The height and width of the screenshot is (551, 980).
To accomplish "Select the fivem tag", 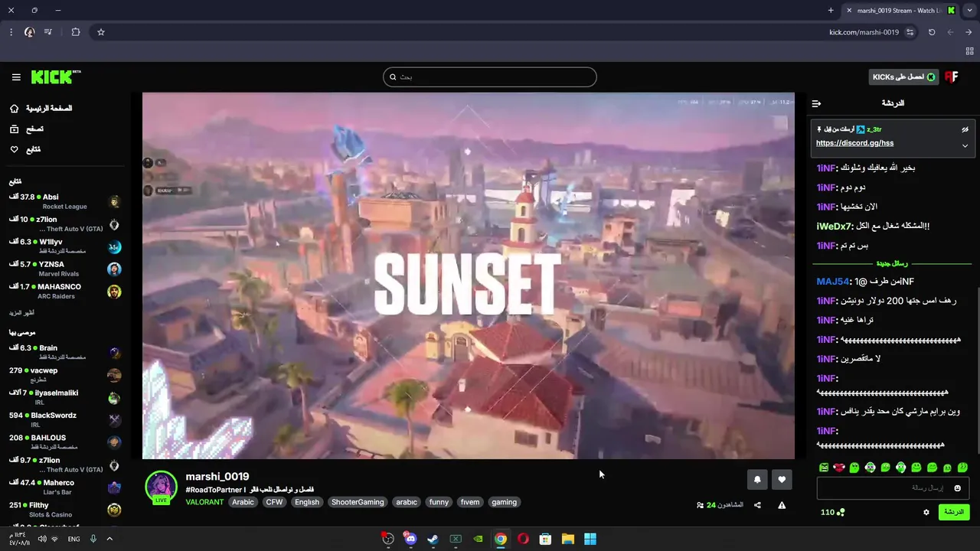I will (470, 503).
